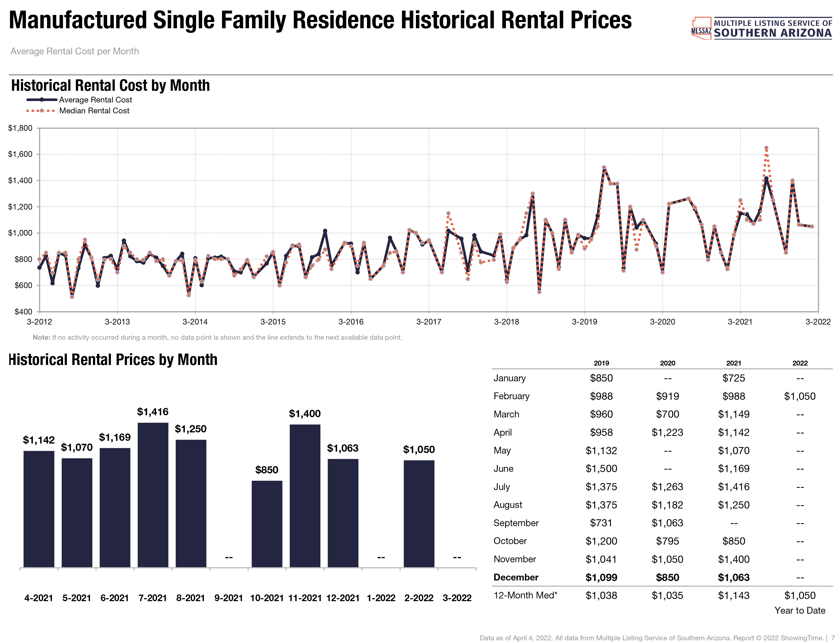840x643 pixels.
Task: Click the Average Rental Cost legend marker
Action: pos(41,100)
